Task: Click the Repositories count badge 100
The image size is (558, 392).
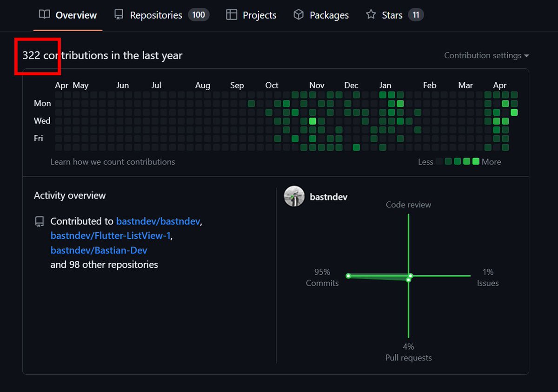Action: point(199,15)
